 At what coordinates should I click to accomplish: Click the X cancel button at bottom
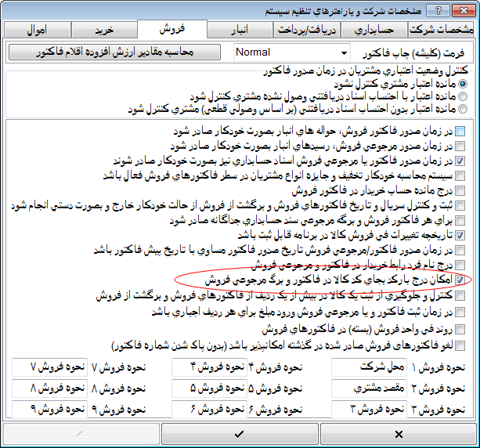398,433
